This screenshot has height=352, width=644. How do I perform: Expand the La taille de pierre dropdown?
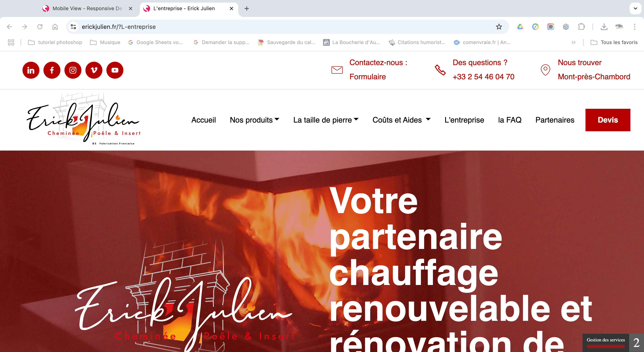click(326, 120)
